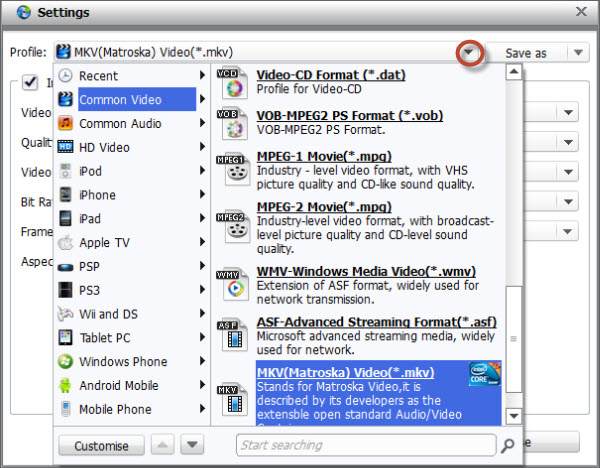Click the ASF format file icon
The height and width of the screenshot is (468, 600).
pyautogui.click(x=233, y=335)
